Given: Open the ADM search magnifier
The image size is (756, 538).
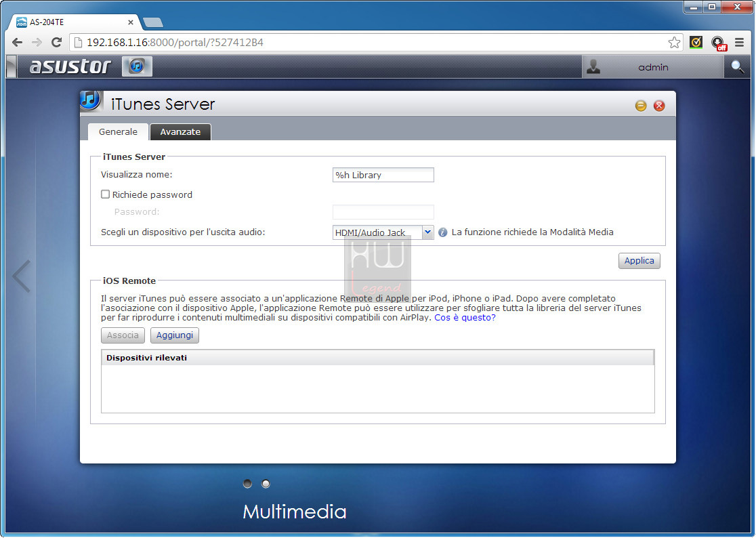Looking at the screenshot, I should pyautogui.click(x=737, y=66).
